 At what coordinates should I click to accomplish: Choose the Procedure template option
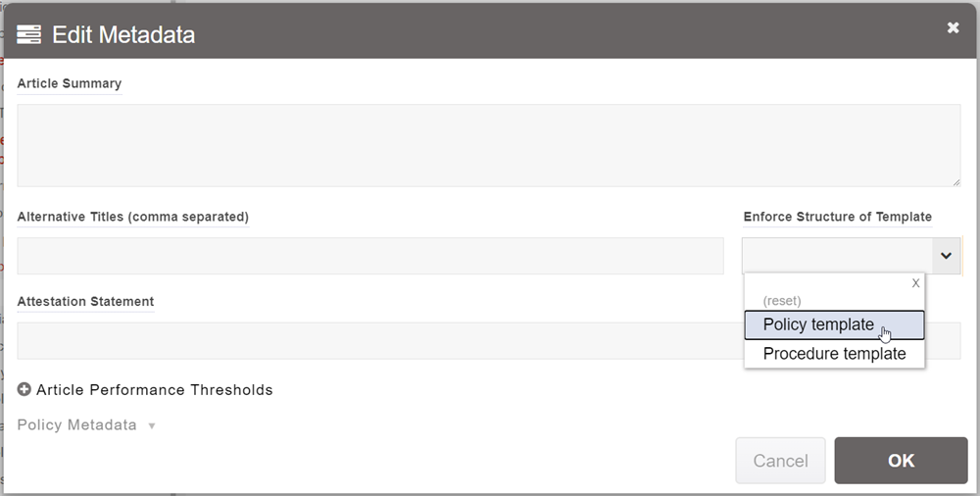pos(833,354)
